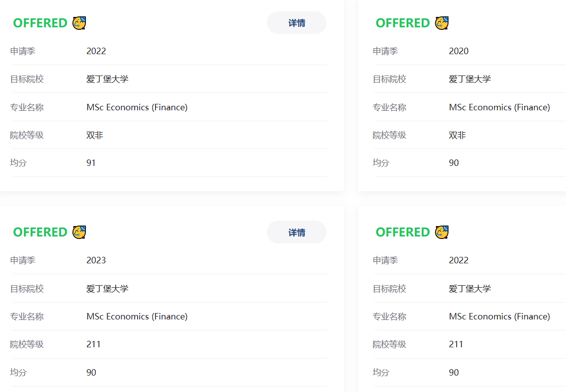
Task: Select the 均分 value 91
Action: point(91,163)
